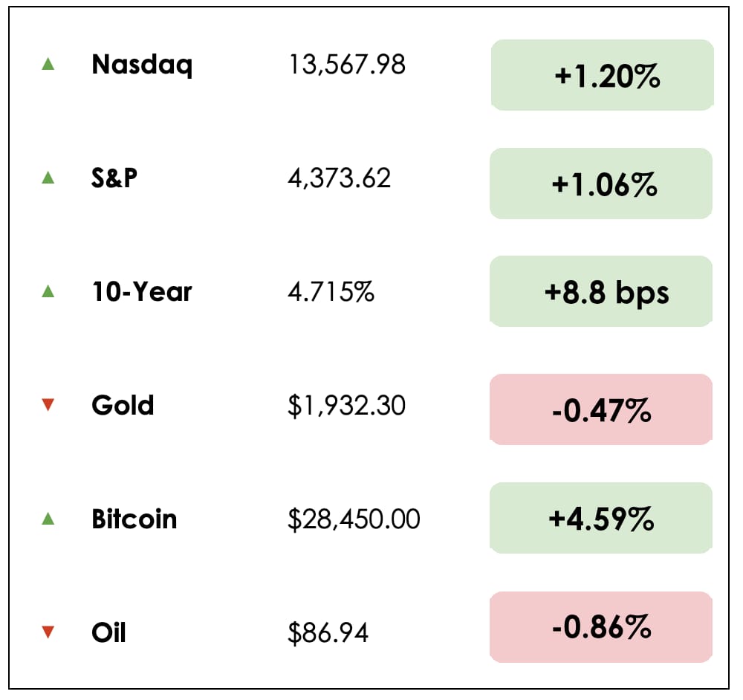743x700 pixels.
Task: Click the Nasdaq value 13,567.98
Action: pyautogui.click(x=347, y=65)
